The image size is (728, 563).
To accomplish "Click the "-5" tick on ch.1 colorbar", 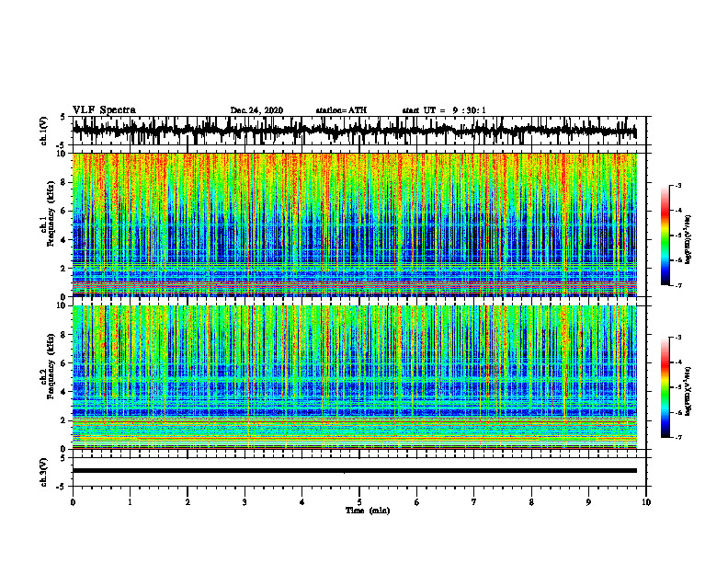I will (678, 236).
